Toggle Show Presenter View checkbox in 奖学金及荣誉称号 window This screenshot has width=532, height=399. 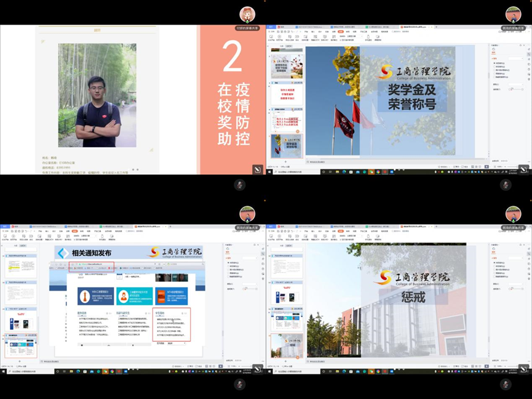pos(341,40)
